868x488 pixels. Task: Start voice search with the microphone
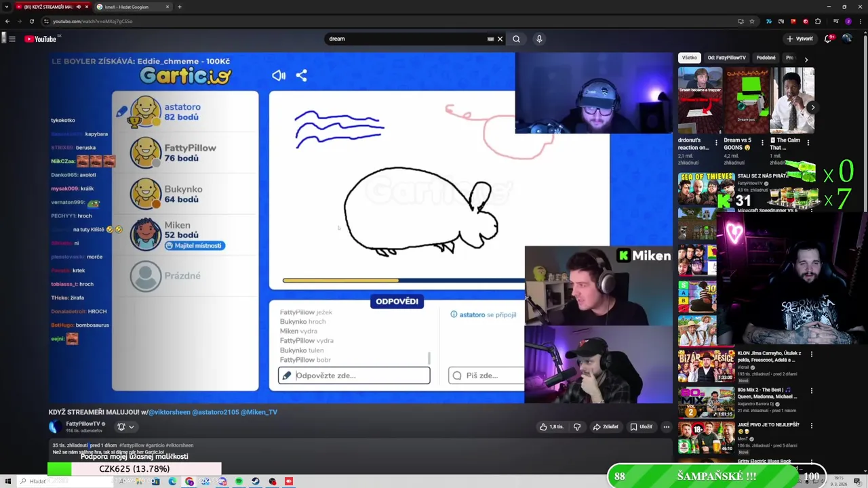coord(539,39)
